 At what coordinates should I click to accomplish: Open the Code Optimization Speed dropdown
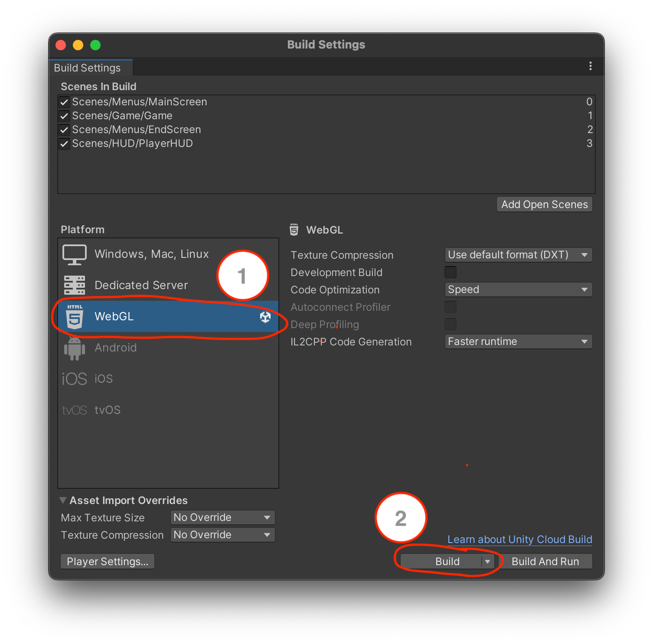(519, 289)
